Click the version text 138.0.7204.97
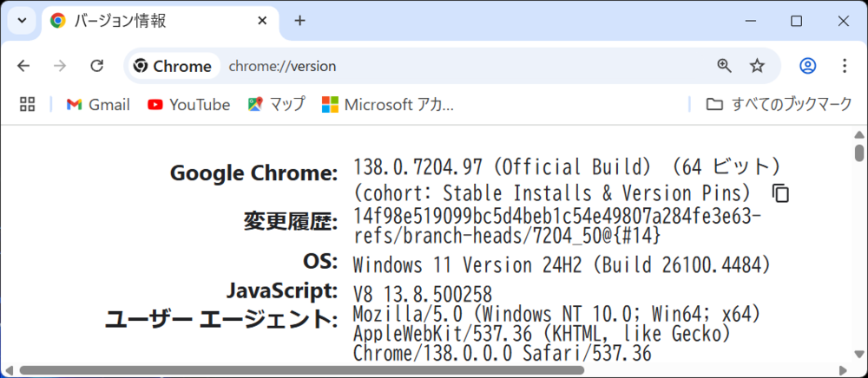The image size is (868, 378). click(418, 166)
